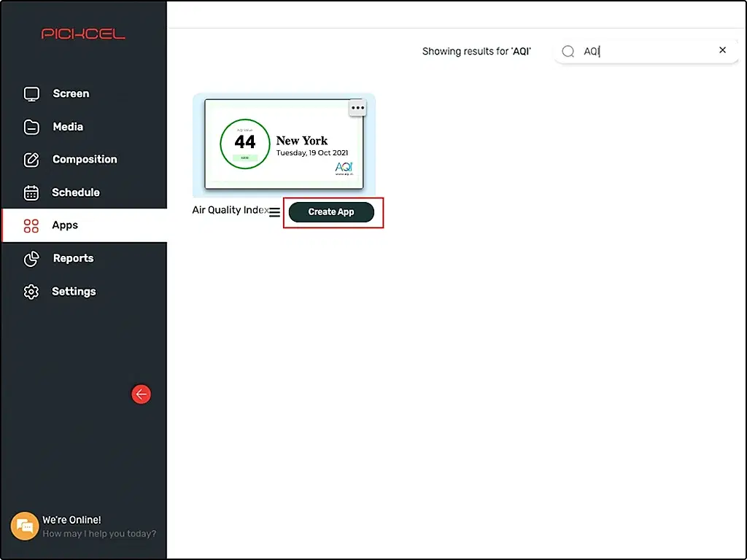Go to the Reports menu item
747x560 pixels.
(74, 258)
